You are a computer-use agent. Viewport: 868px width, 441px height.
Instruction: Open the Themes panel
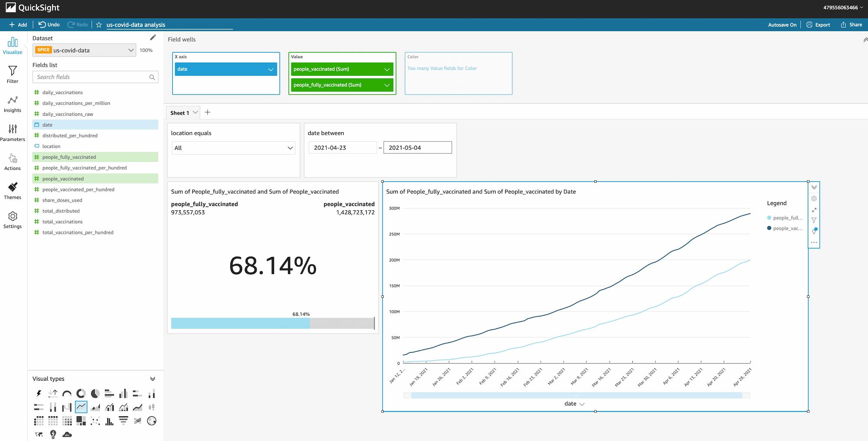coord(13,191)
